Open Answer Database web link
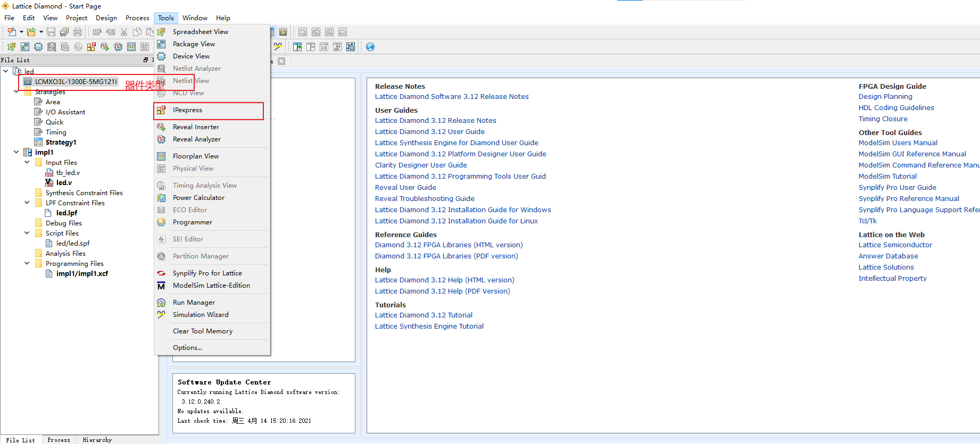The height and width of the screenshot is (444, 980). coord(888,256)
